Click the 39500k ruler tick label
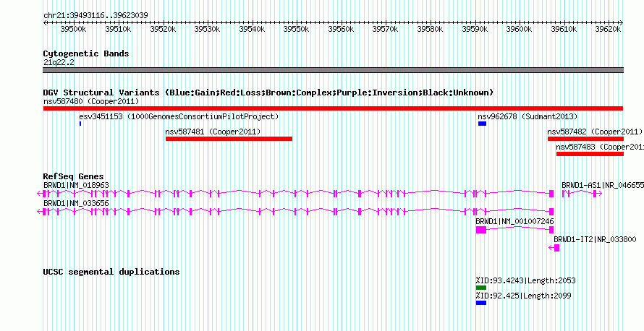This screenshot has height=331, width=644. pyautogui.click(x=74, y=29)
